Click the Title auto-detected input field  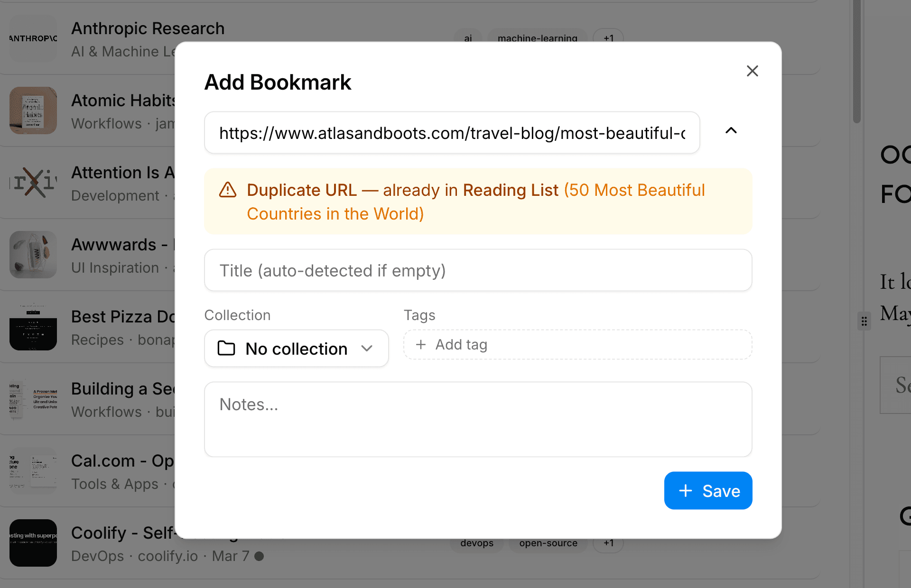tap(478, 270)
